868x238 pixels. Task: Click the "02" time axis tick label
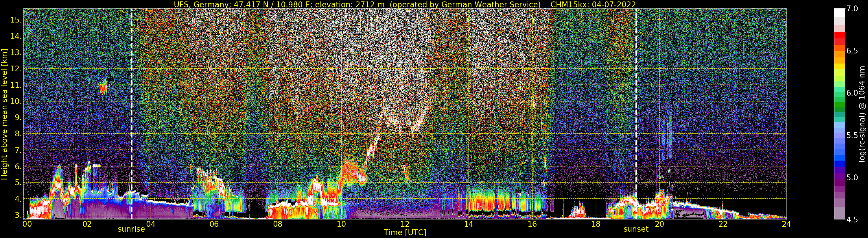(x=87, y=224)
